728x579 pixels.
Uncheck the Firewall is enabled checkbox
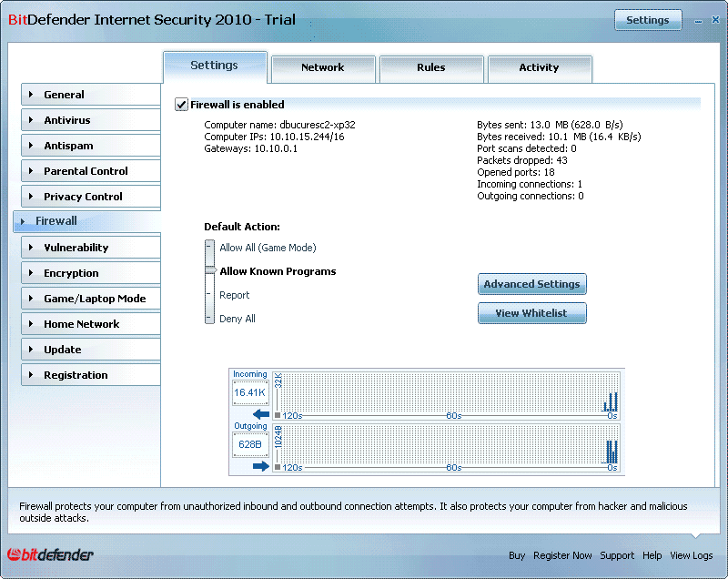[x=182, y=105]
